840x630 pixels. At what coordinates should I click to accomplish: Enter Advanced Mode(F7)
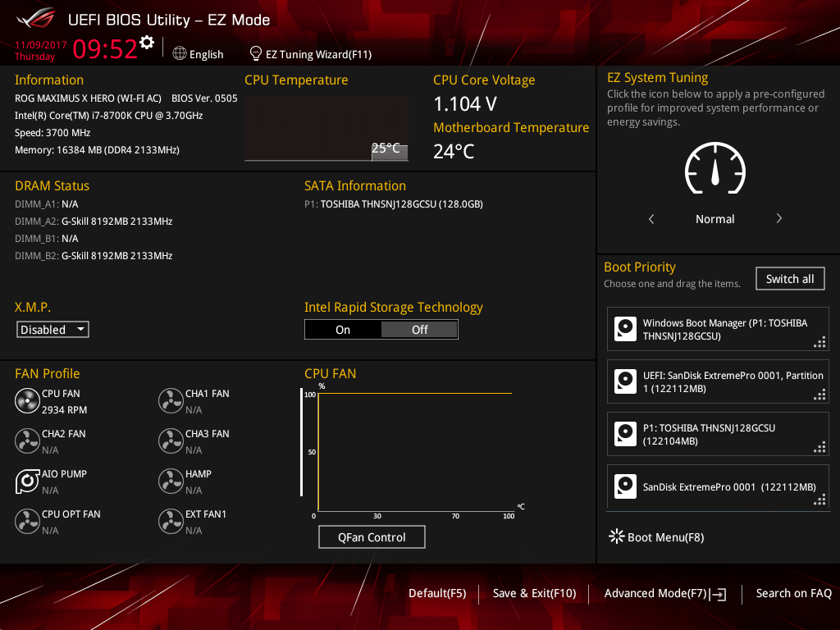(x=655, y=594)
